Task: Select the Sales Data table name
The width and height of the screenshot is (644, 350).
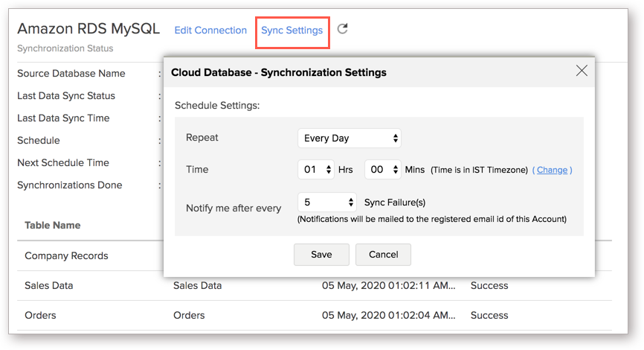Action: [49, 285]
